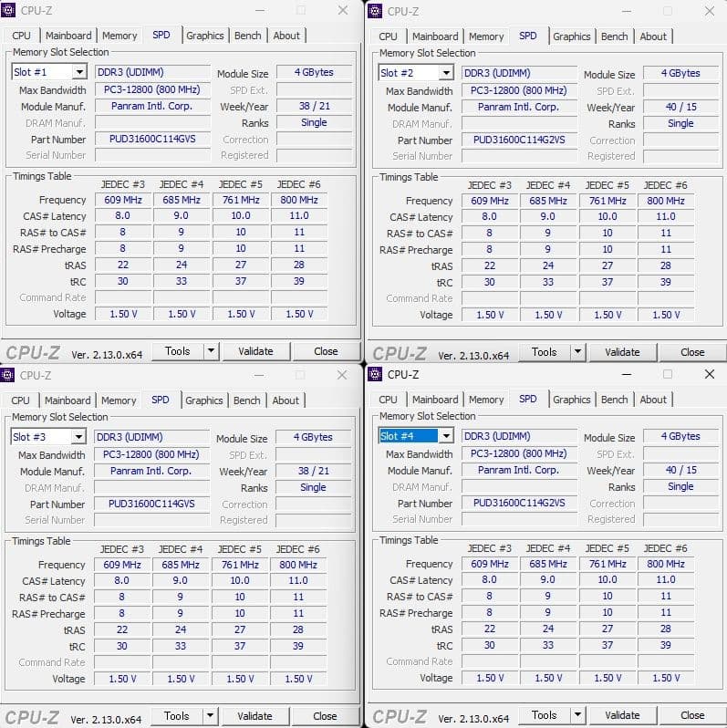This screenshot has width=727, height=728.
Task: Click JEDEC #6 800 MHz frequency, Slot #1 window
Action: pos(299,200)
